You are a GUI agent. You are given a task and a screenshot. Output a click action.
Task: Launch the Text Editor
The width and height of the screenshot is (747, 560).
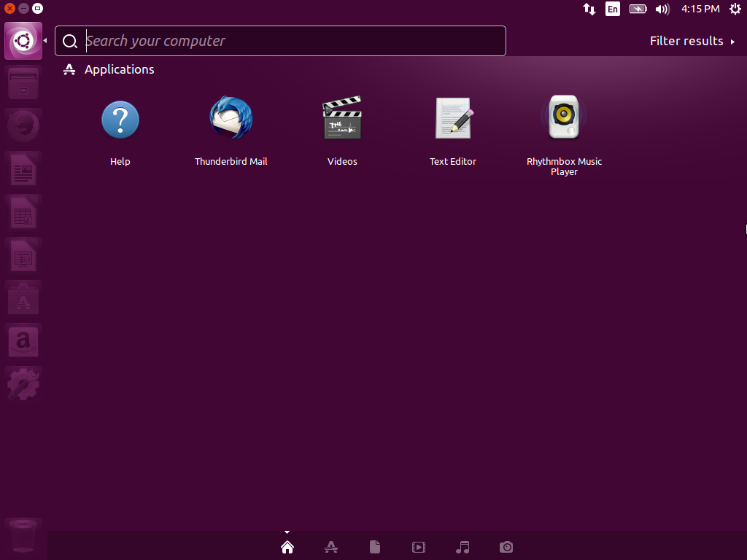[x=453, y=119]
